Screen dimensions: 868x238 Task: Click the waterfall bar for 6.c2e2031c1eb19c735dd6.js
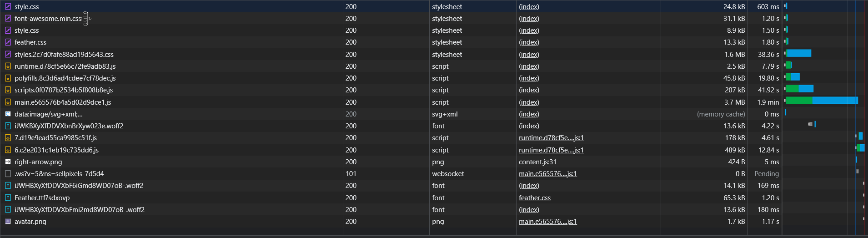(x=861, y=147)
